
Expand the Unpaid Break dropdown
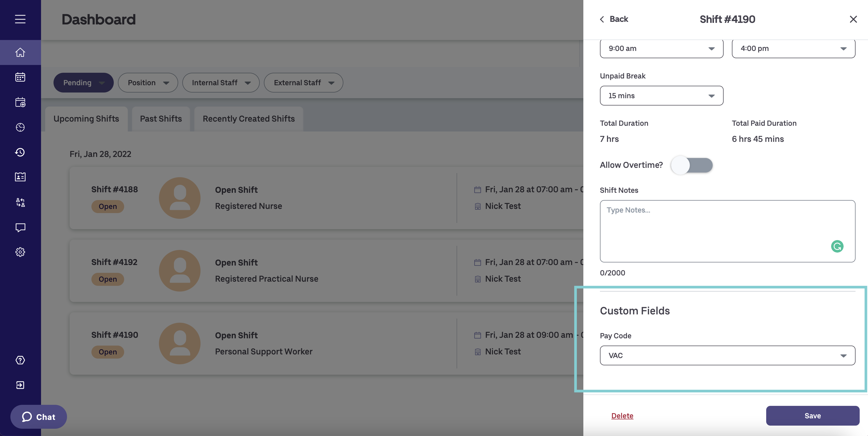tap(661, 96)
